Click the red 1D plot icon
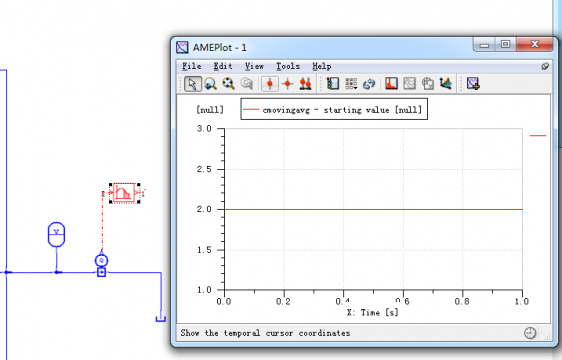Viewport: 562px width, 360px height. (391, 84)
